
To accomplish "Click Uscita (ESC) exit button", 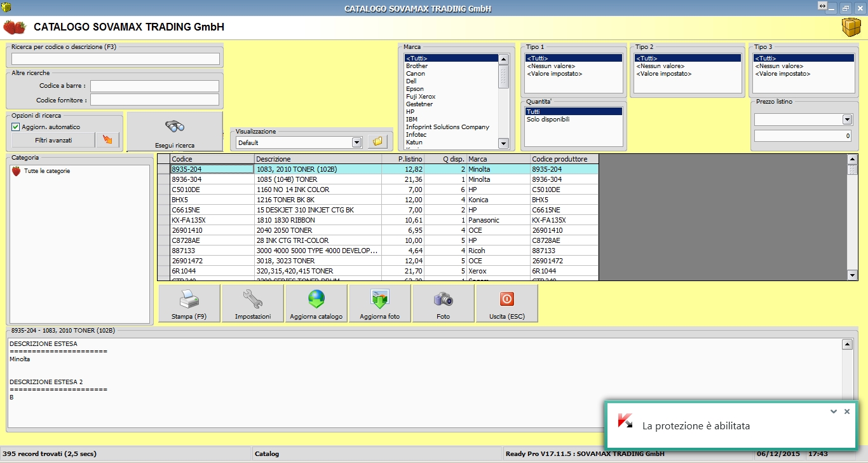I will tap(507, 303).
